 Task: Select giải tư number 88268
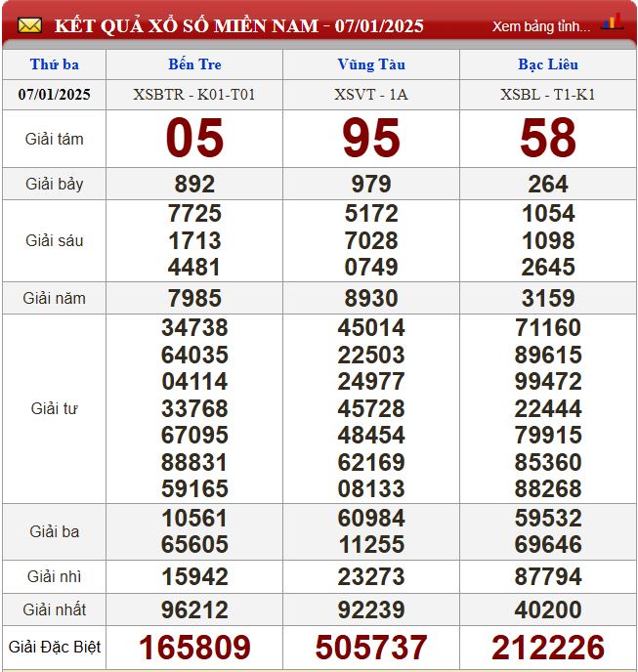[548, 488]
